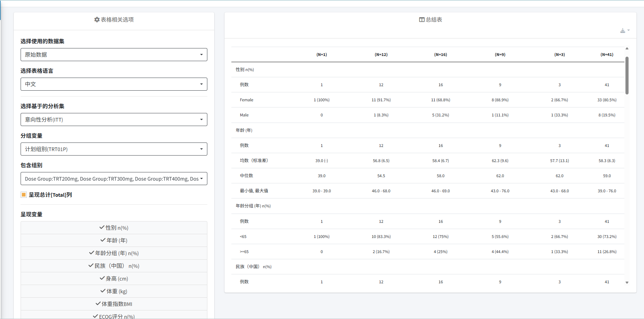Screen dimensions: 644x319
Task: Deselect the 身高 (cm) variable option
Action: [114, 278]
